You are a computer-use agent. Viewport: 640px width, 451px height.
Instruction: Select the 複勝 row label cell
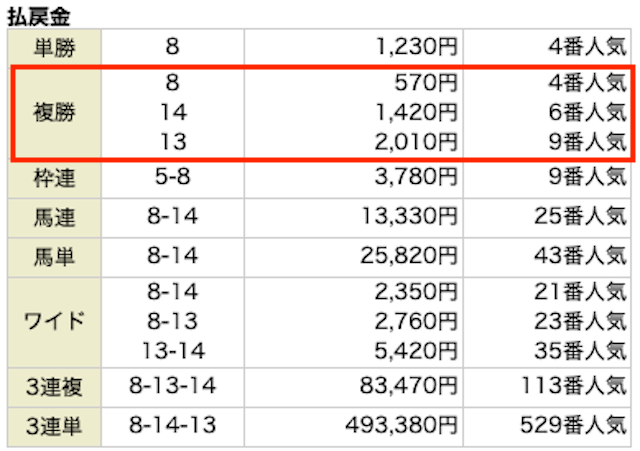[54, 112]
